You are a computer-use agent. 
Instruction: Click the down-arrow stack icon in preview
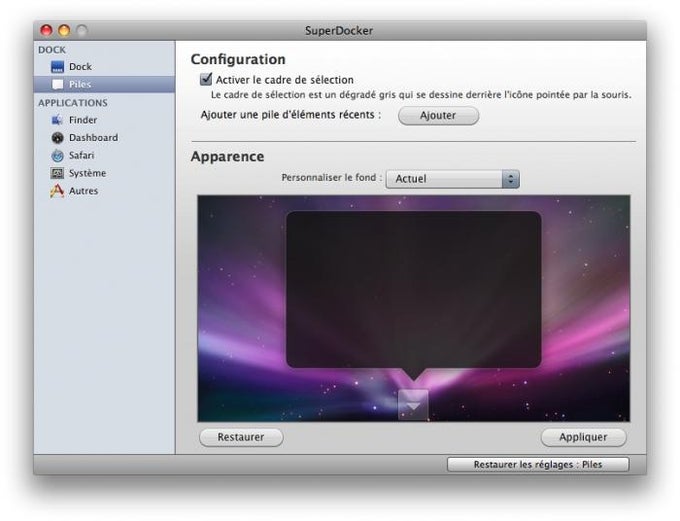pos(413,405)
